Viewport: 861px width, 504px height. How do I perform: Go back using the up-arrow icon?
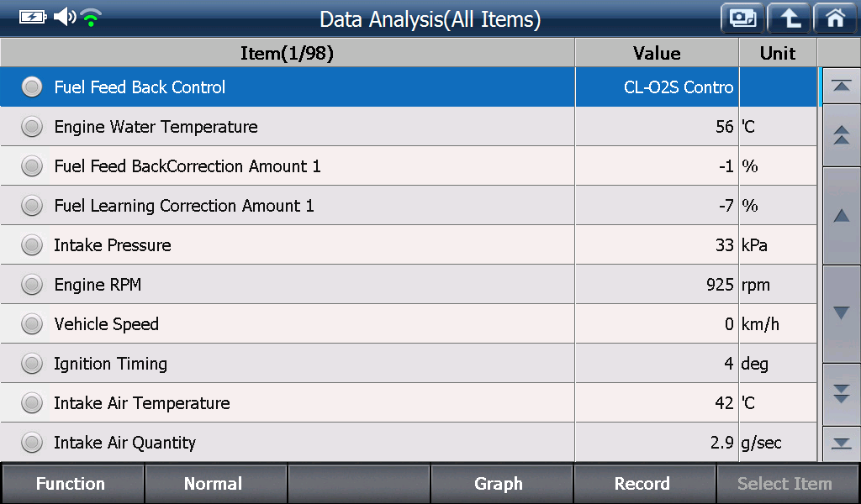[789, 18]
